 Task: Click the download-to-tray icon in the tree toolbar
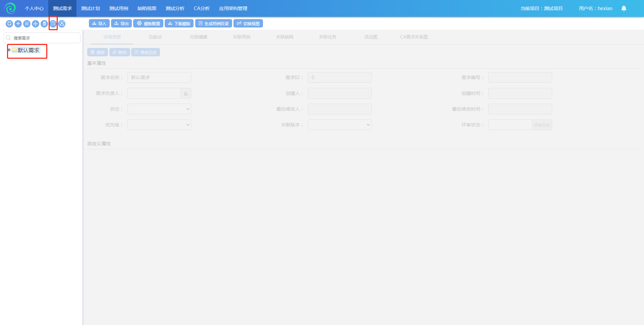[x=62, y=24]
